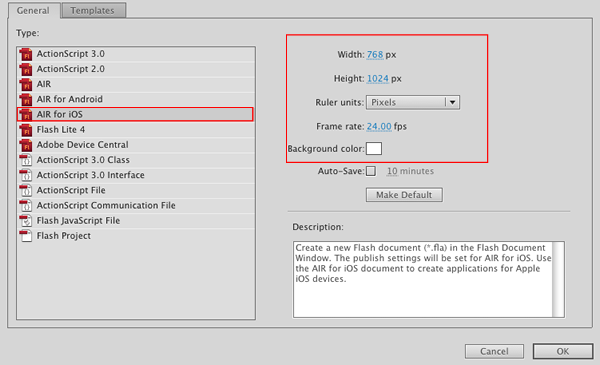
Task: Confirm with the OK button
Action: [562, 351]
